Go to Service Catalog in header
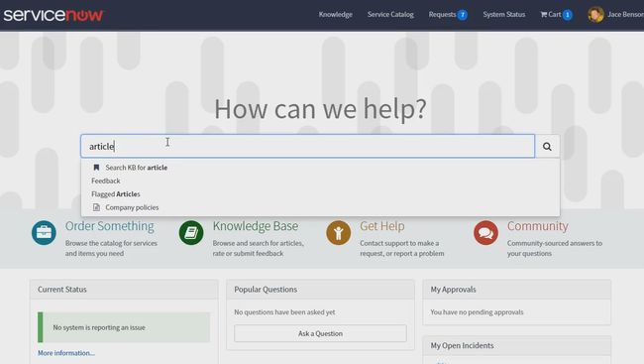644x364 pixels. tap(390, 15)
